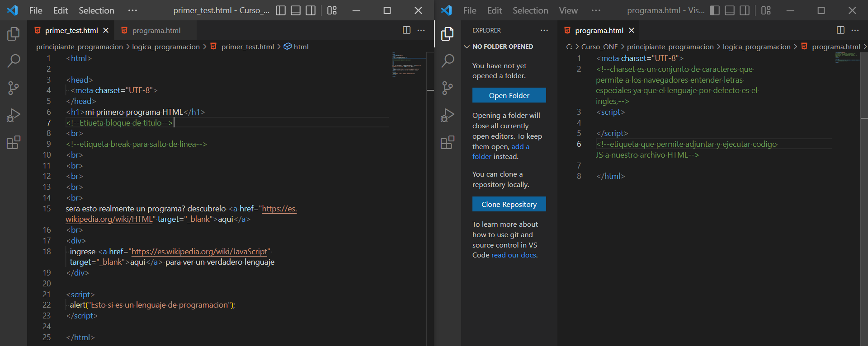The width and height of the screenshot is (868, 346).
Task: Click the minimap in left editor
Action: [x=408, y=65]
